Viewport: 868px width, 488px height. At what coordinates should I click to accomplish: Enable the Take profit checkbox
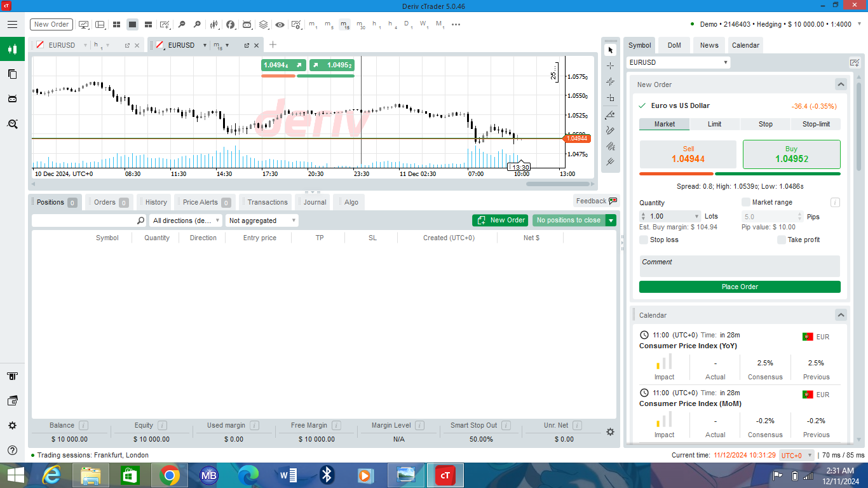coord(782,240)
